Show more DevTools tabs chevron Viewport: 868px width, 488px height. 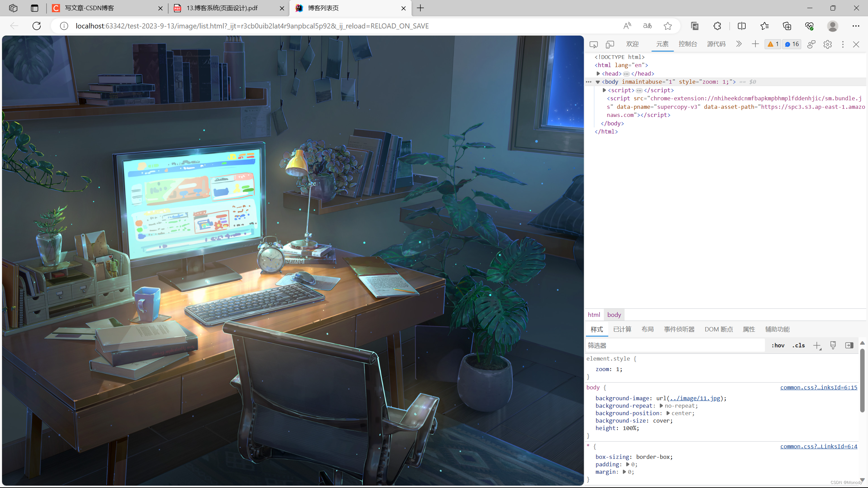[x=739, y=44]
